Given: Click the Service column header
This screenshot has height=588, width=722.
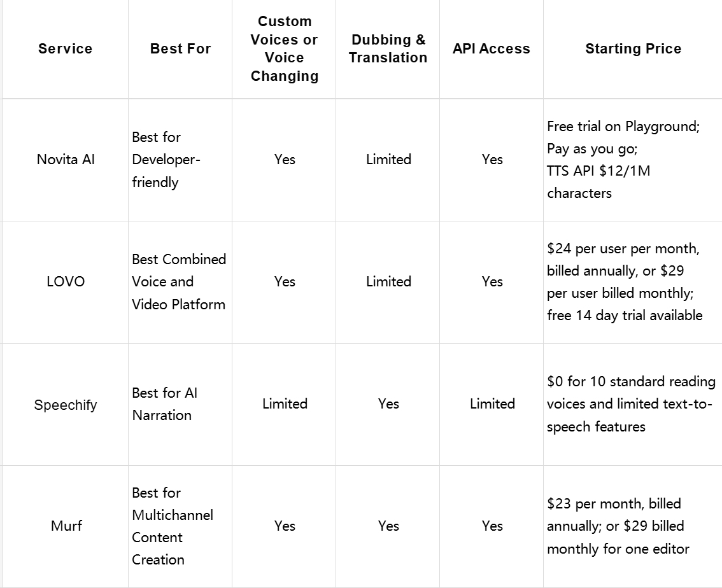Looking at the screenshot, I should click(x=65, y=49).
